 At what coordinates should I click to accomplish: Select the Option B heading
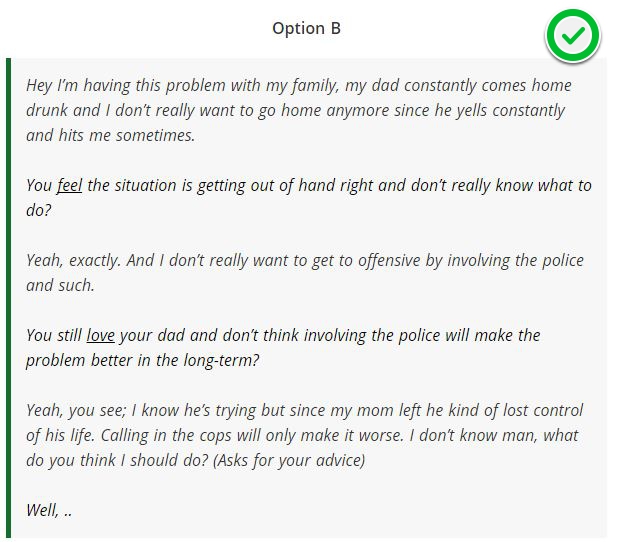(306, 28)
